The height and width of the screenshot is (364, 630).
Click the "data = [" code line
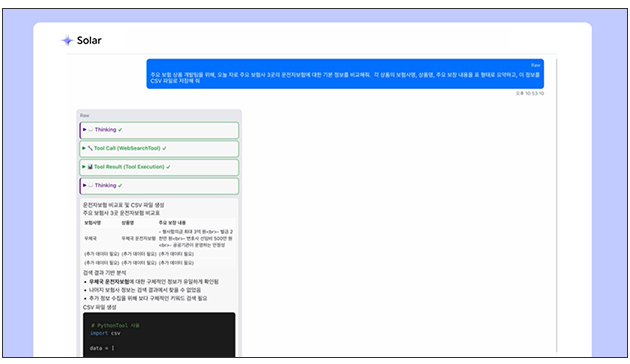[x=102, y=348]
